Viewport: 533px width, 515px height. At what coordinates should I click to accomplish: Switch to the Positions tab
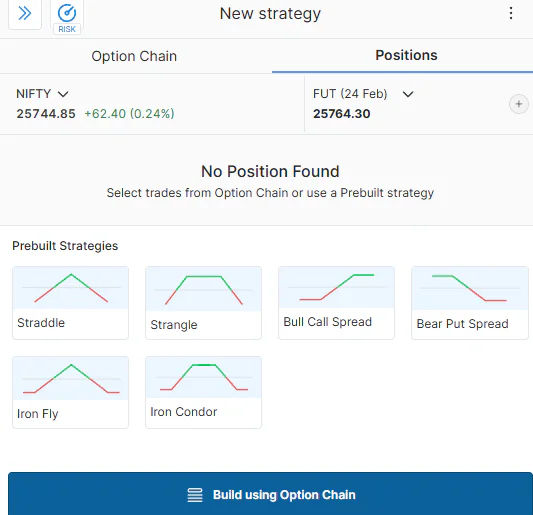(406, 55)
